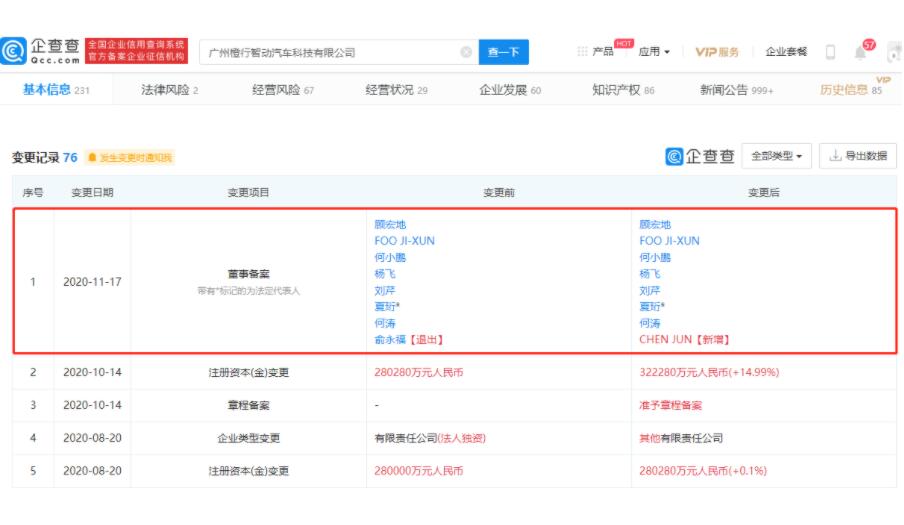Switch to the 经营风险 tab
This screenshot has height=525, width=904.
pyautogui.click(x=282, y=90)
